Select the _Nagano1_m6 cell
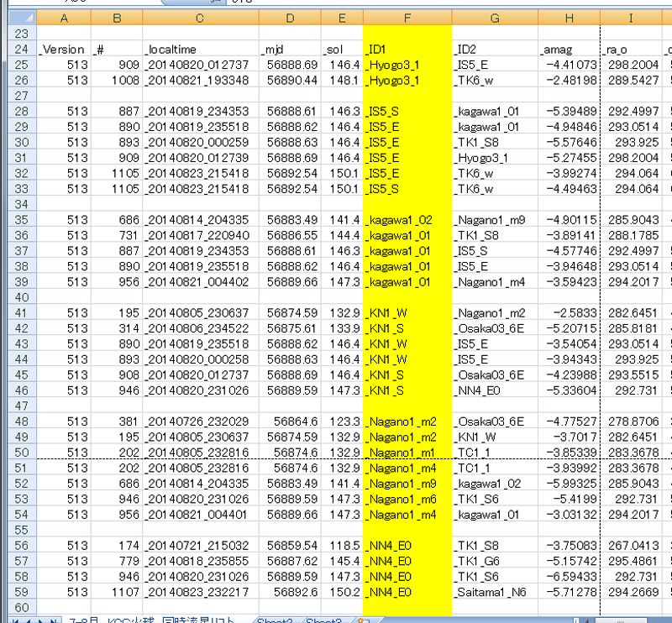The height and width of the screenshot is (623, 672). pyautogui.click(x=407, y=499)
